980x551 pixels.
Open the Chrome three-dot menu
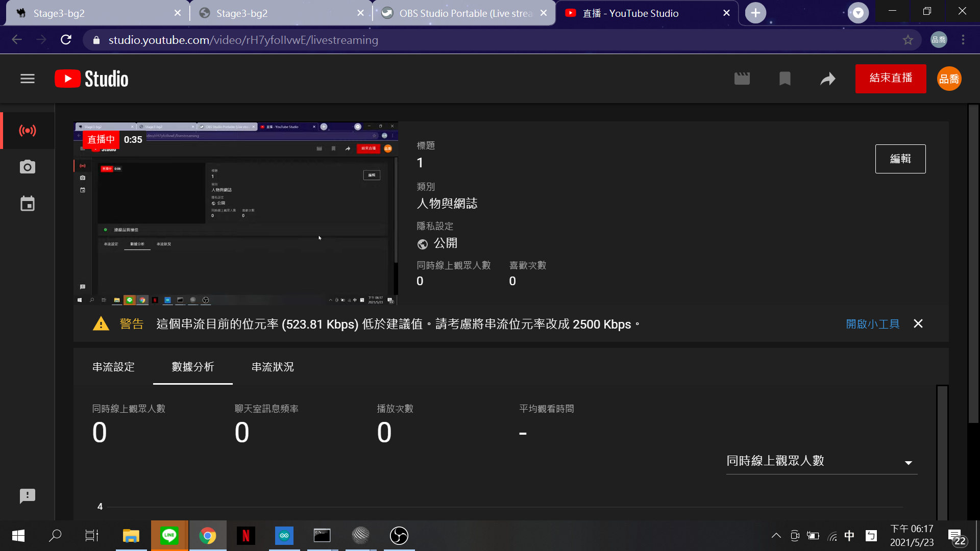[963, 40]
